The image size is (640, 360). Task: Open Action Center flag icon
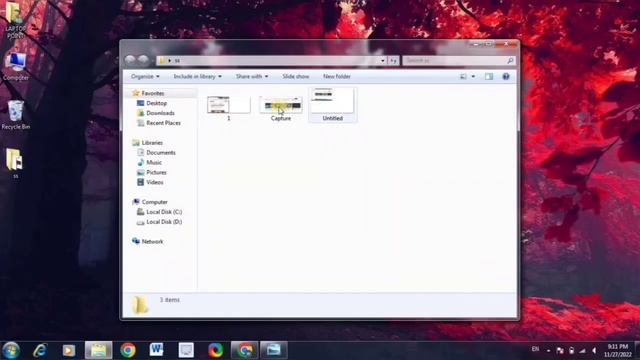(x=560, y=351)
